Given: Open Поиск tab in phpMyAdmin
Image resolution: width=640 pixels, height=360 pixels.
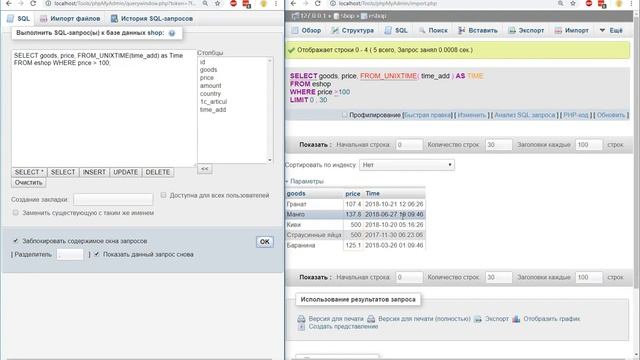Looking at the screenshot, I should (x=433, y=30).
